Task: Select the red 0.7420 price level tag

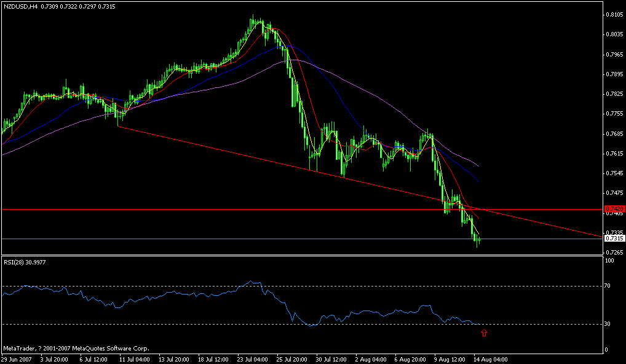Action: (x=614, y=208)
